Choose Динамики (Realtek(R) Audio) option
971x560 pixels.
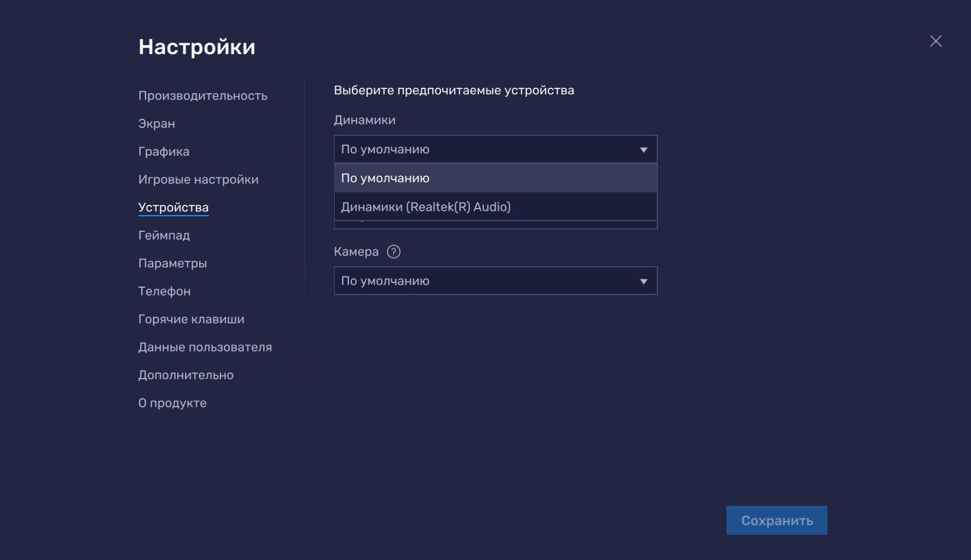click(496, 207)
